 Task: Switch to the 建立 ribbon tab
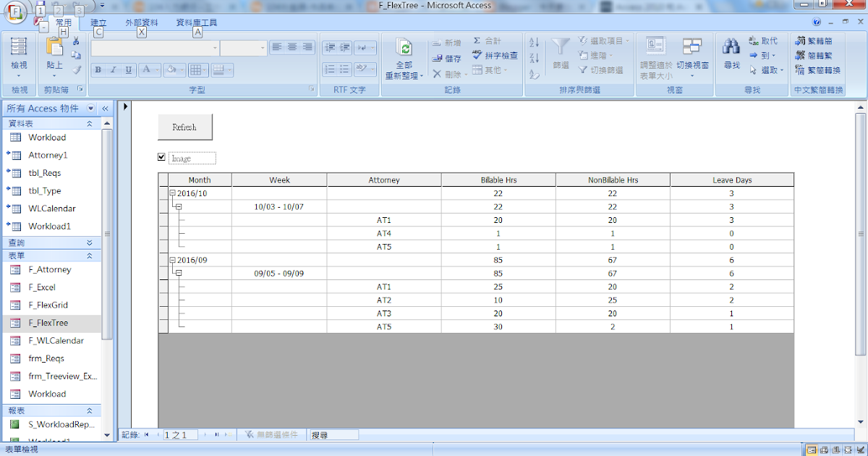click(x=98, y=22)
